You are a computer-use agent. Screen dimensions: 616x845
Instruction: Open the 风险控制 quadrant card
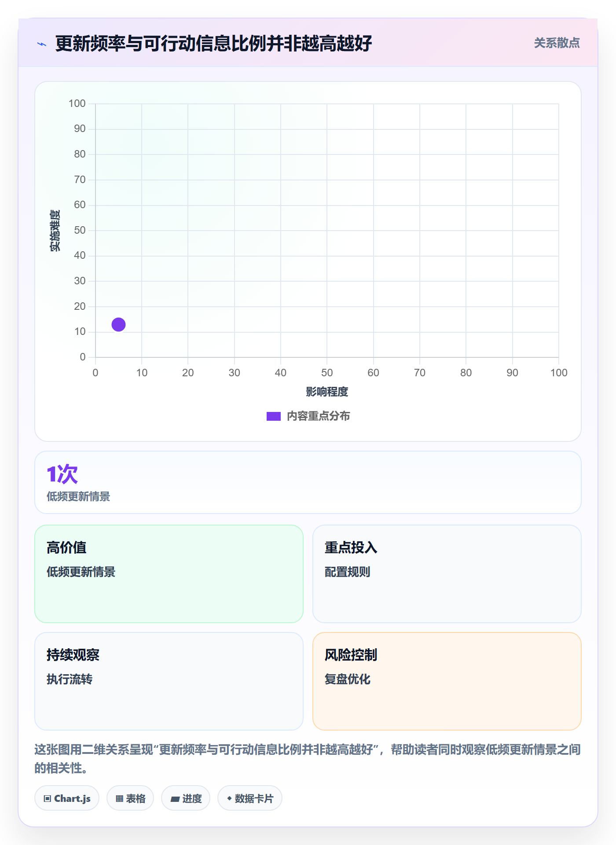click(x=447, y=681)
